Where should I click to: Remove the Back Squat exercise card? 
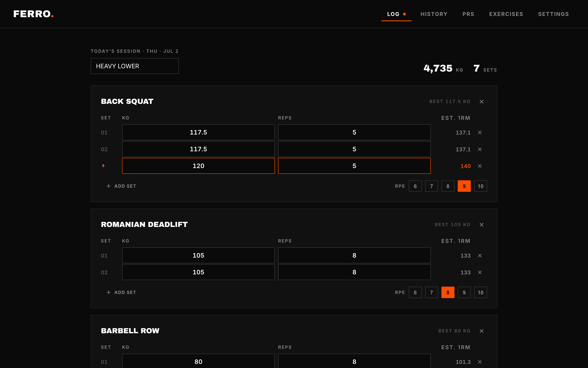pyautogui.click(x=482, y=101)
